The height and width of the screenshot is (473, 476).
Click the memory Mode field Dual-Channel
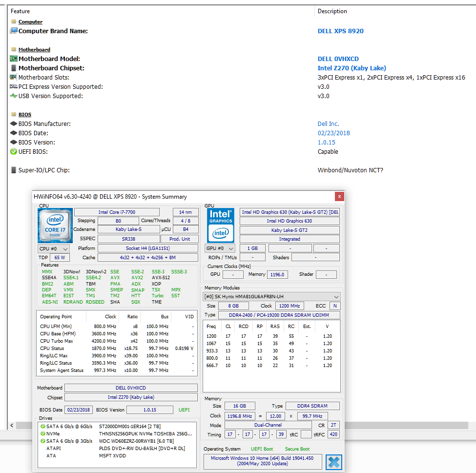click(268, 425)
